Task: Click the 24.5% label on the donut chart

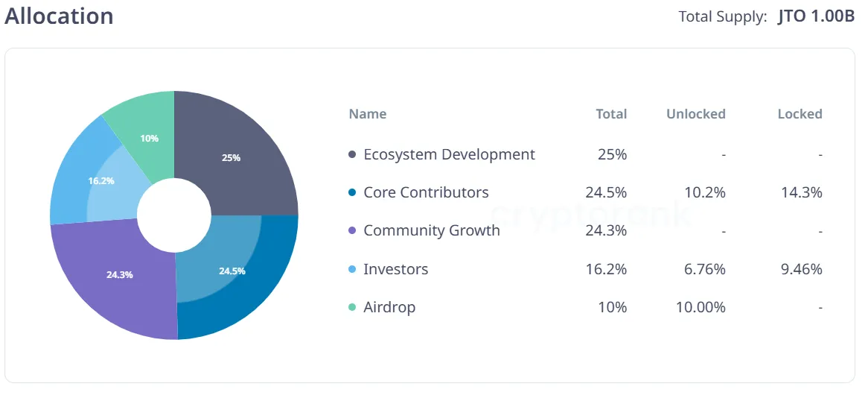Action: (x=232, y=271)
